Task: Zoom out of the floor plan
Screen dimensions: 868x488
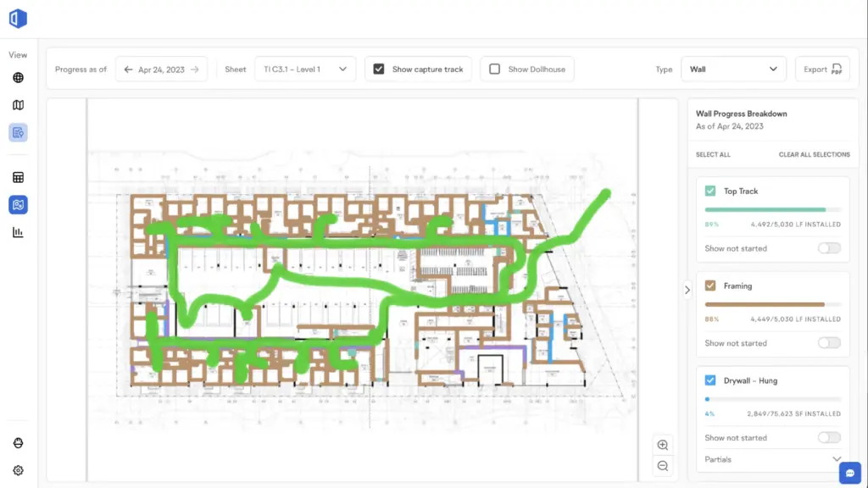Action: coord(663,466)
